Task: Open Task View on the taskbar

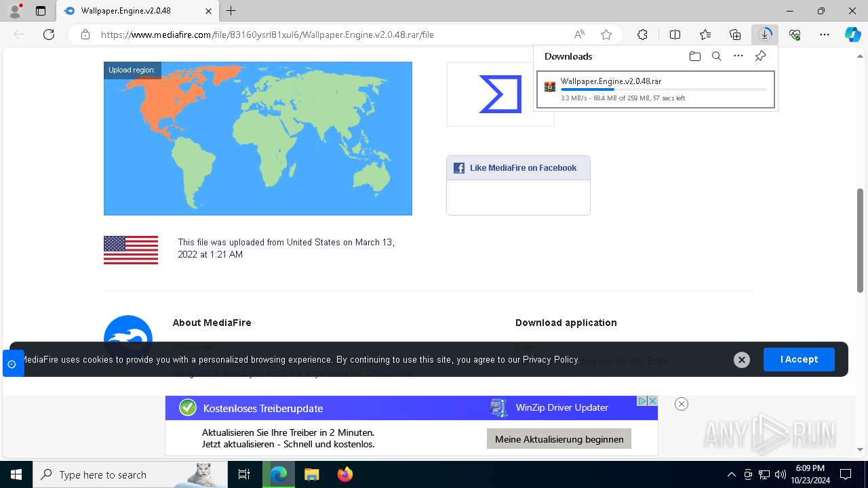Action: 244,474
